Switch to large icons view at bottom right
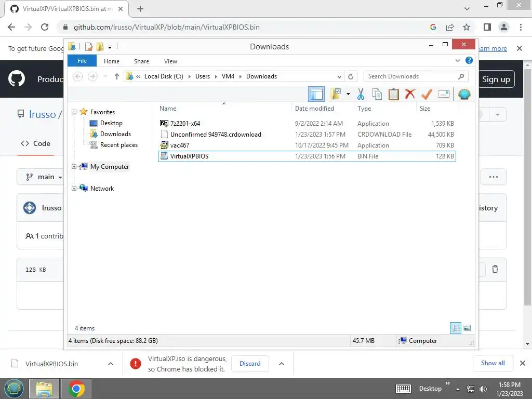Screen dimensions: 532x399 coord(467,328)
